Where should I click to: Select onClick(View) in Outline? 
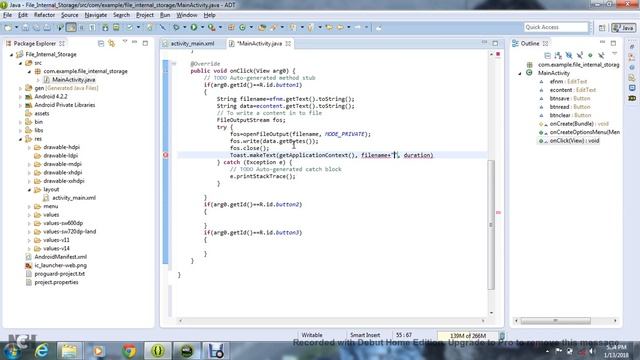574,141
